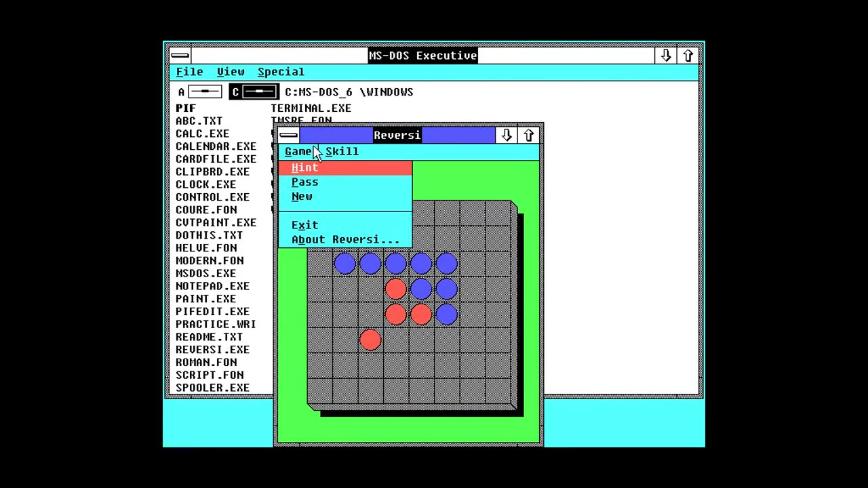Select NOTEPAD.EXE in the file list

point(213,286)
